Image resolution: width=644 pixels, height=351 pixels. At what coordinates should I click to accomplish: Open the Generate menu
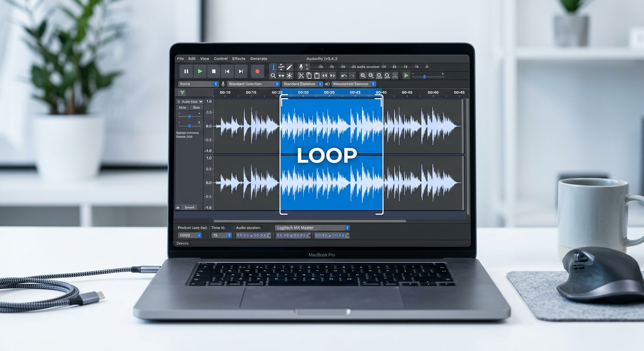(x=258, y=58)
